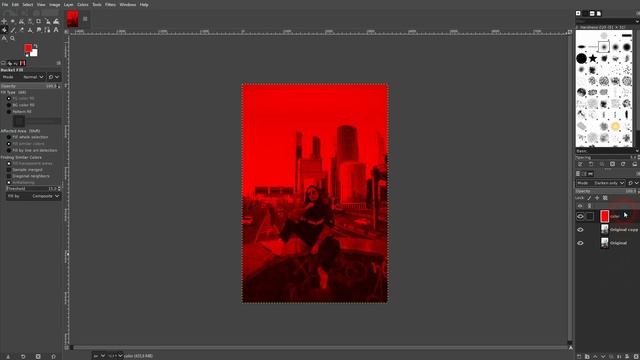Image resolution: width=640 pixels, height=360 pixels.
Task: Hide the red color layer
Action: pos(580,216)
